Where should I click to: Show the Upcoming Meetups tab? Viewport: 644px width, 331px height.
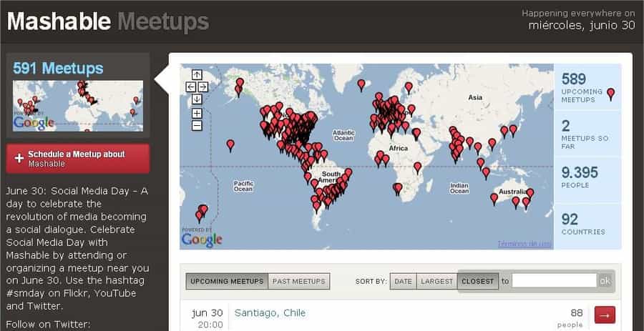[x=227, y=282]
